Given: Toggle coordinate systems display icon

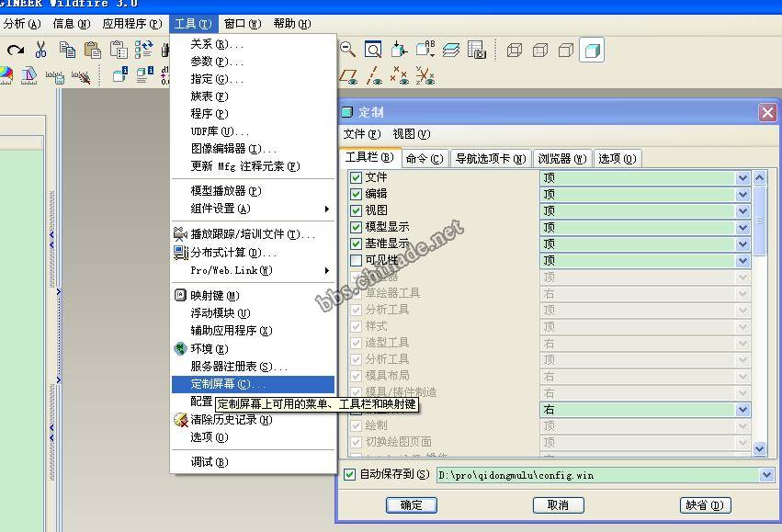Looking at the screenshot, I should click(x=425, y=75).
